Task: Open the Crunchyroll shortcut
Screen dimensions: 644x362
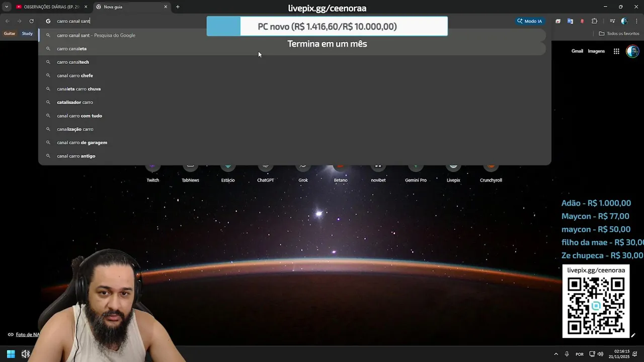Action: (x=491, y=173)
